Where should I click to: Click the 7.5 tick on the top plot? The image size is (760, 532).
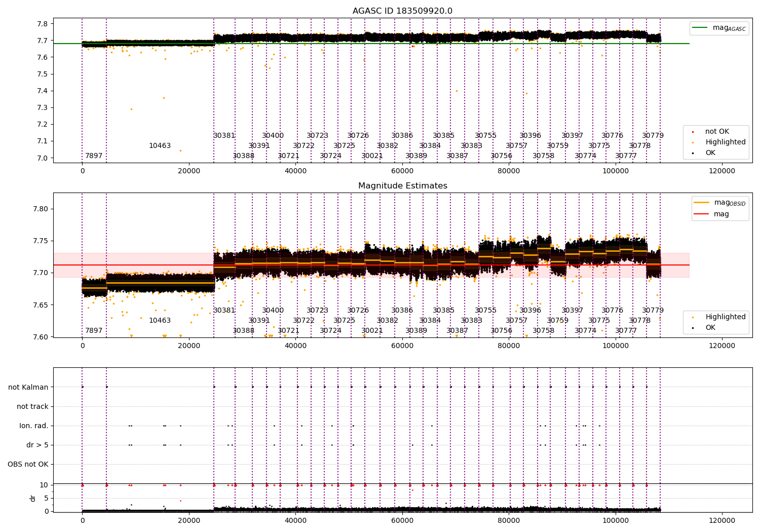pos(43,74)
